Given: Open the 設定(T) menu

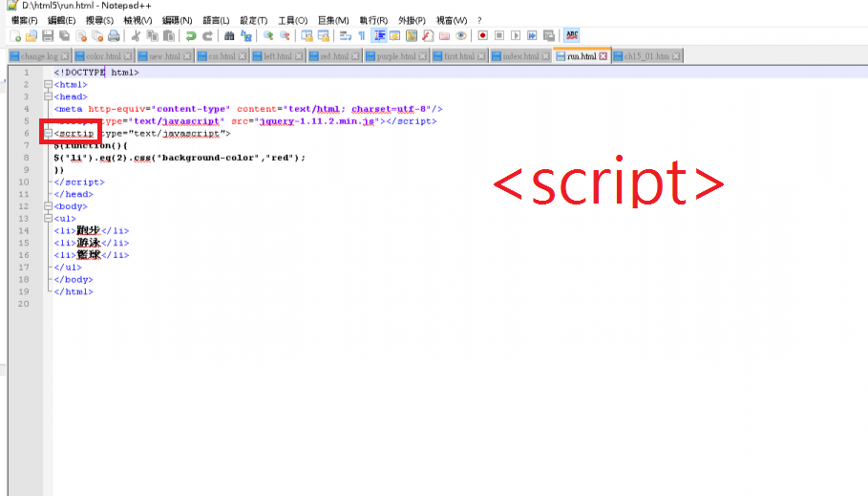Looking at the screenshot, I should (x=254, y=20).
